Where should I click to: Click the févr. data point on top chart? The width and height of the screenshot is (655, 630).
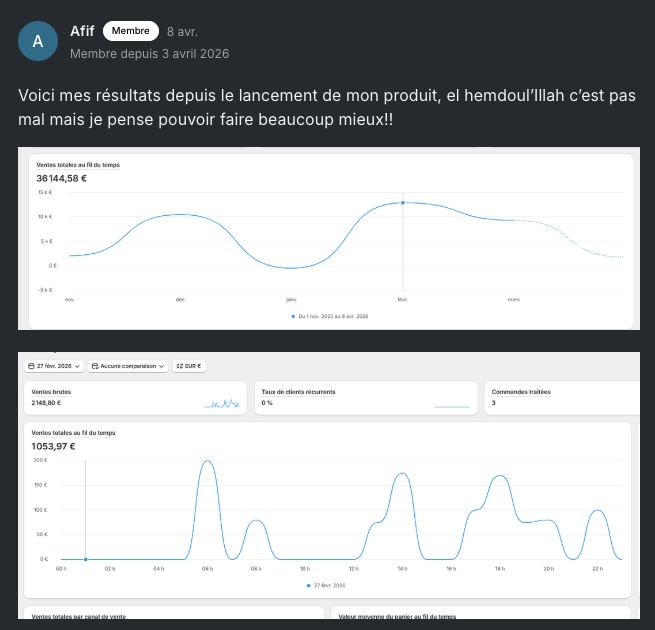coord(403,203)
